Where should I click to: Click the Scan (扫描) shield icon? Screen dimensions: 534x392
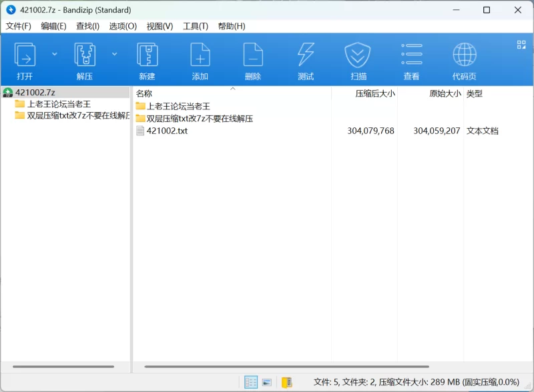pyautogui.click(x=358, y=55)
